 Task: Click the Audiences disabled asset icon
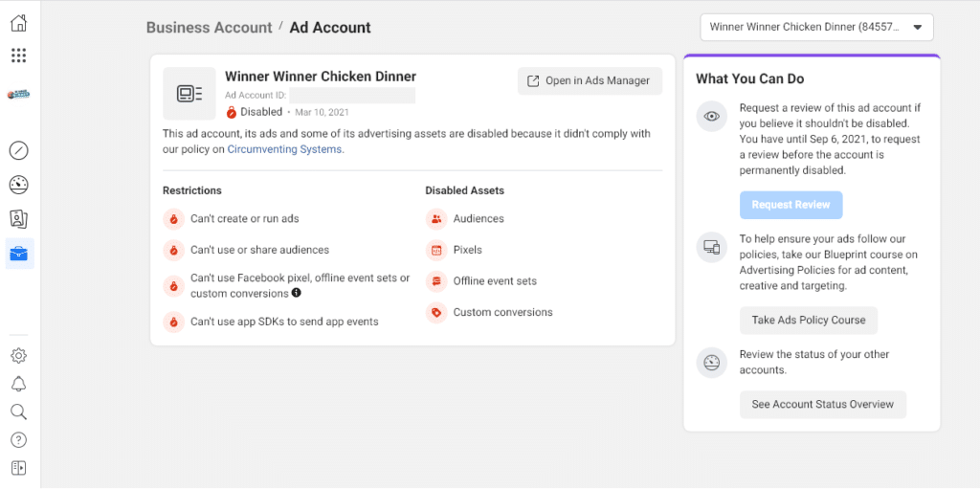point(436,219)
